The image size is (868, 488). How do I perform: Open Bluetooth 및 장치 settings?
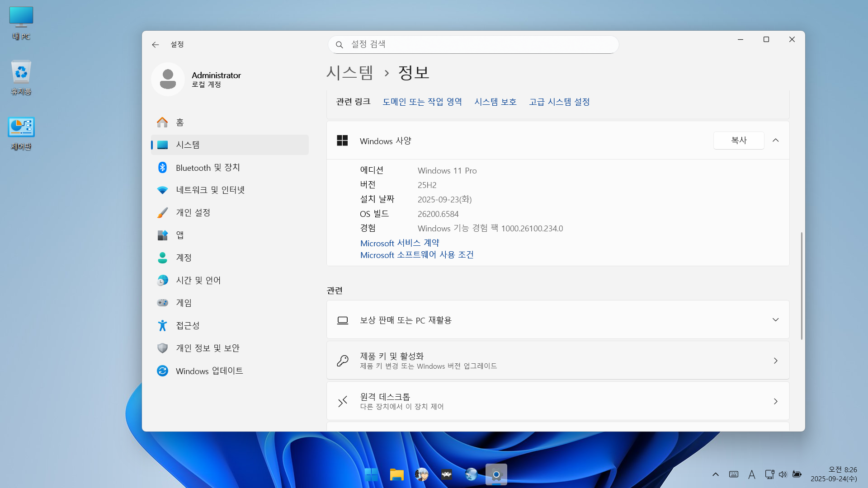pos(208,168)
